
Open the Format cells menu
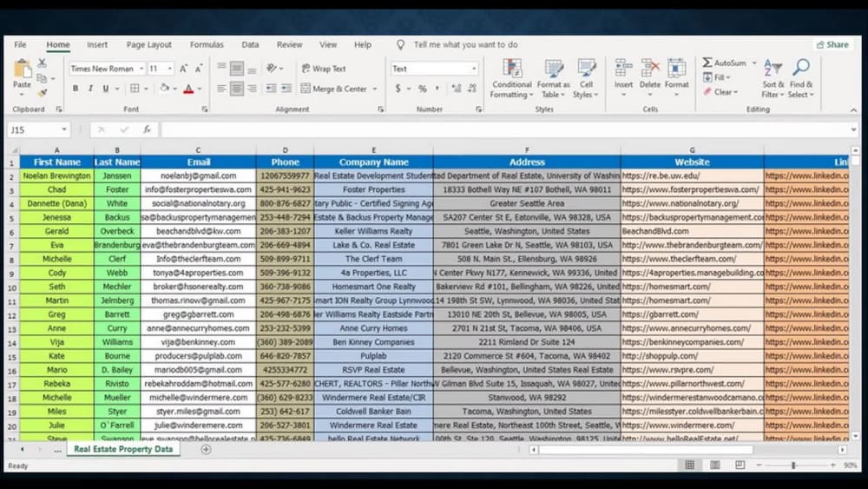(x=676, y=77)
